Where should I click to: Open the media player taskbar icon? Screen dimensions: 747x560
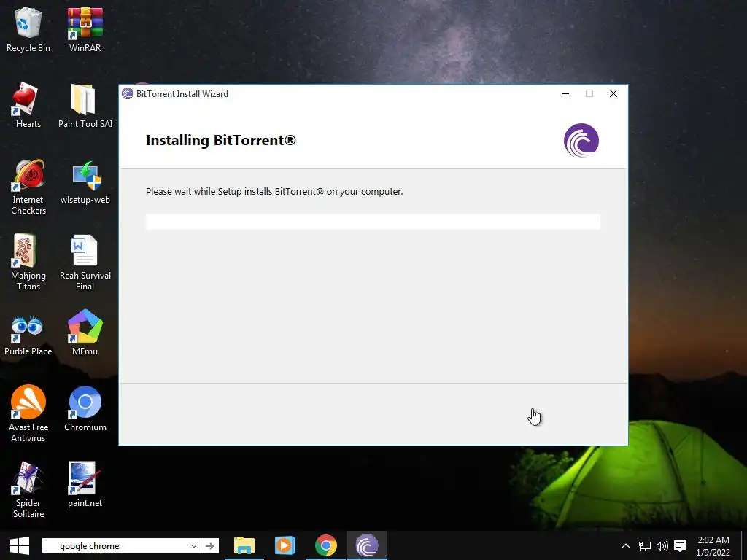click(x=285, y=545)
